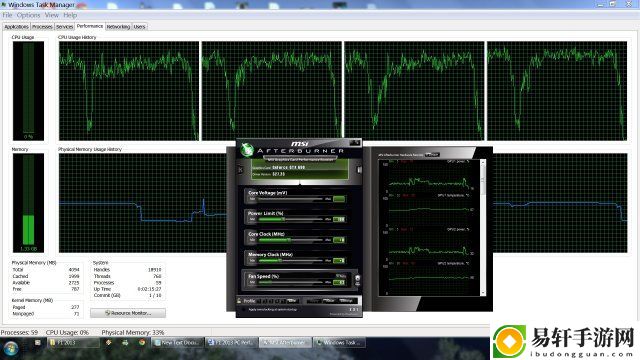Click the Resource Monitor button
This screenshot has width=640, height=360.
pos(128,313)
